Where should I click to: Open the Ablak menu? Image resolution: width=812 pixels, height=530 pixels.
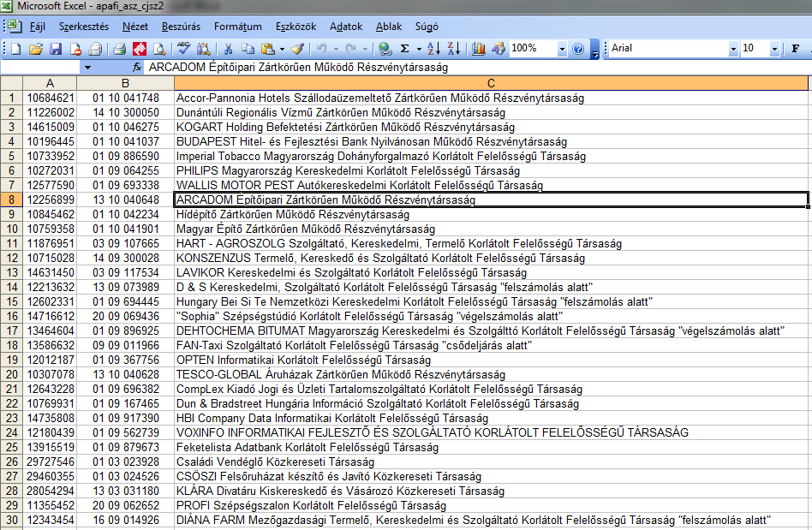(x=389, y=27)
